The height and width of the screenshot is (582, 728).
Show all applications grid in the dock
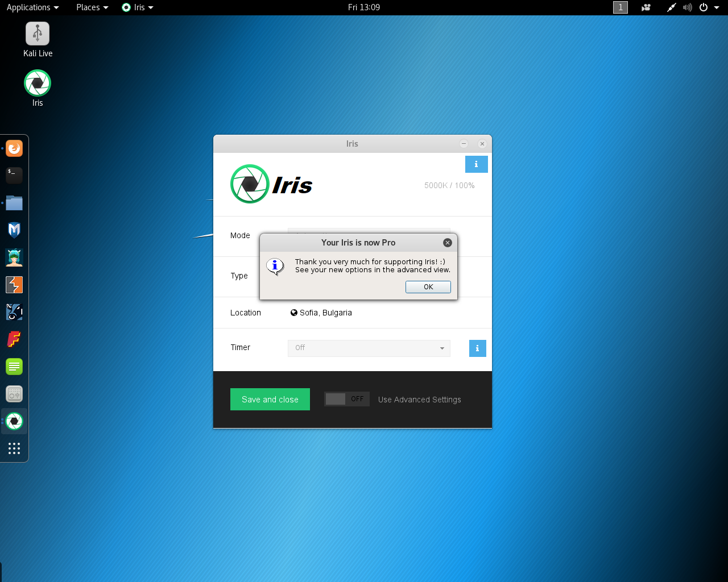tap(14, 448)
